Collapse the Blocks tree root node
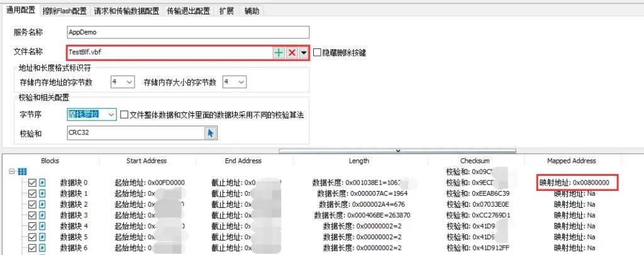 [12, 171]
